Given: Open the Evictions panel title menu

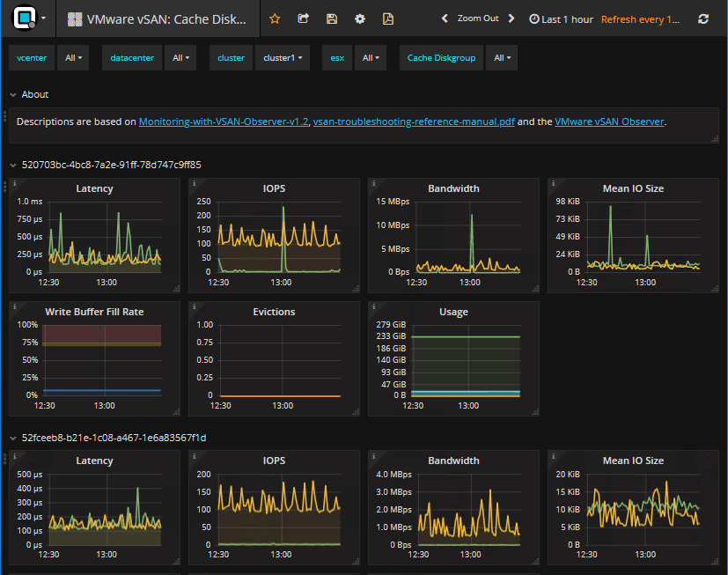Looking at the screenshot, I should point(274,312).
